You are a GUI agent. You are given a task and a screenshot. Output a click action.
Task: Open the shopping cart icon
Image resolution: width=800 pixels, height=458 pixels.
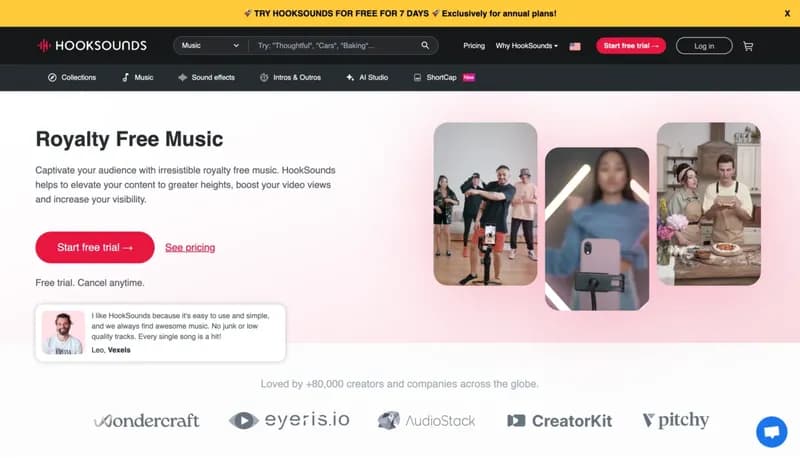click(748, 46)
